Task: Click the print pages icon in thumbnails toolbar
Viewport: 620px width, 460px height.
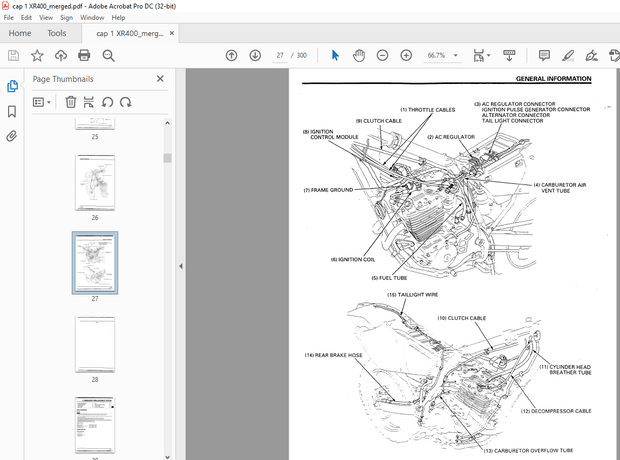Action: [89, 102]
